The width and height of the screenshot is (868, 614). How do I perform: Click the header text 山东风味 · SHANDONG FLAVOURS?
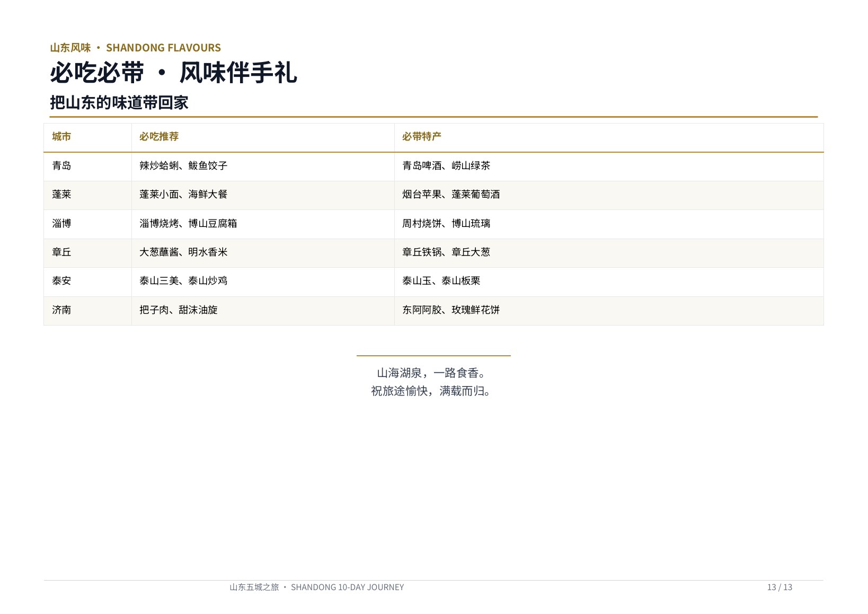135,48
